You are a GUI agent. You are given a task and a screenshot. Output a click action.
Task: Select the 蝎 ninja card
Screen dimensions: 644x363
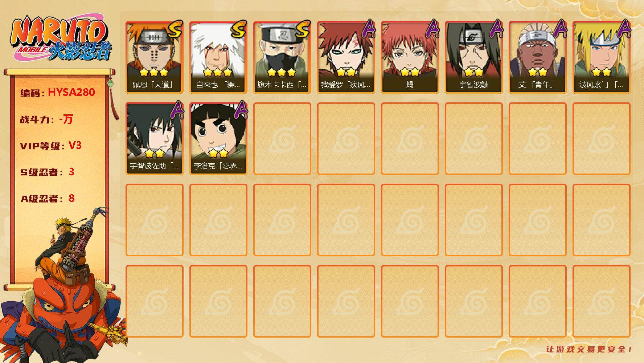click(410, 57)
